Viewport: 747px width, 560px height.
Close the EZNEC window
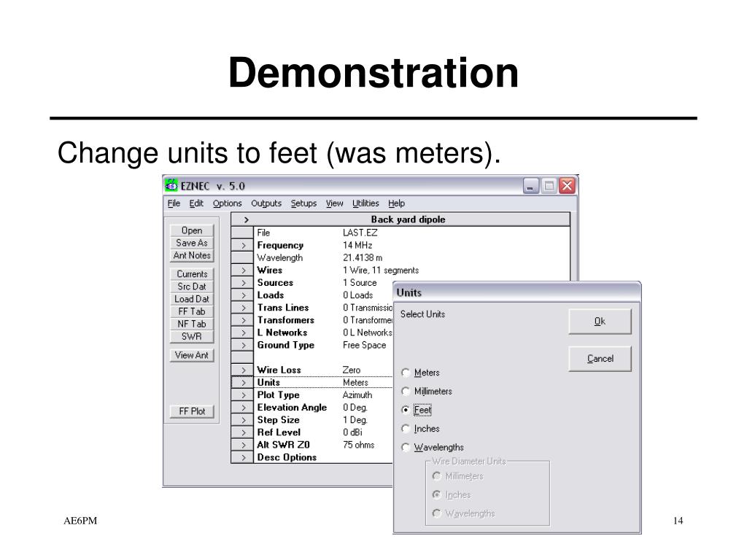click(567, 186)
